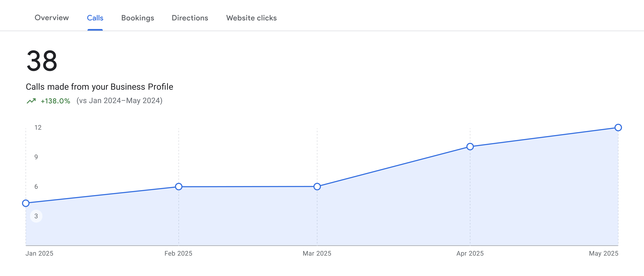
Task: Click the highlighted y-axis label 3
Action: click(x=36, y=216)
